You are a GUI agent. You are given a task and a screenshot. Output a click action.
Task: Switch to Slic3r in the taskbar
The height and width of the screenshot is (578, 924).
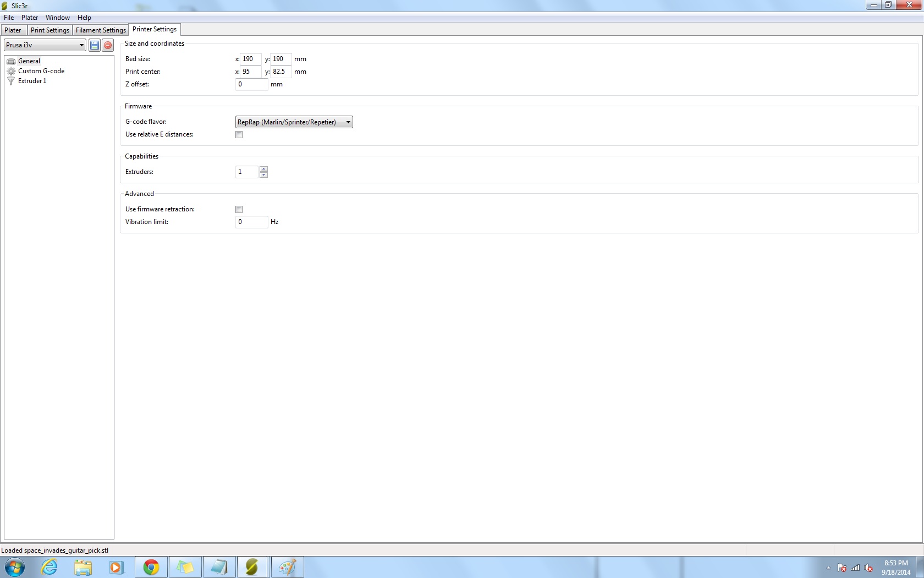[x=252, y=567]
